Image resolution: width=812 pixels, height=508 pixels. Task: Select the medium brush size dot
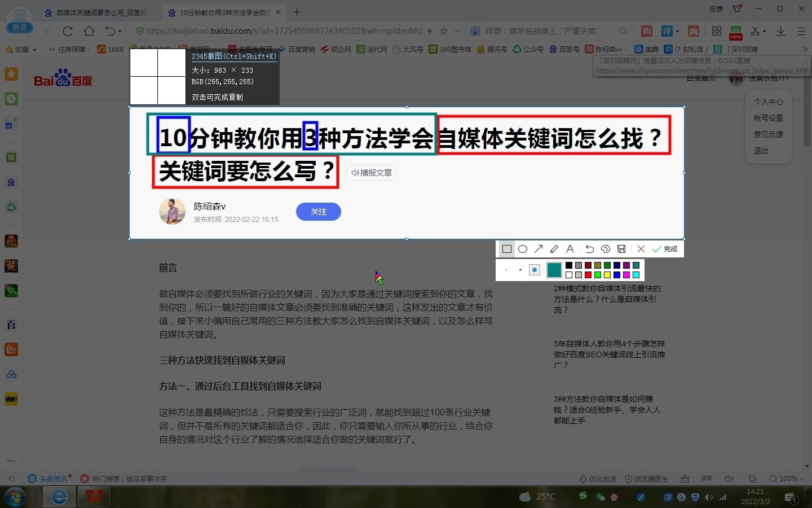click(520, 270)
